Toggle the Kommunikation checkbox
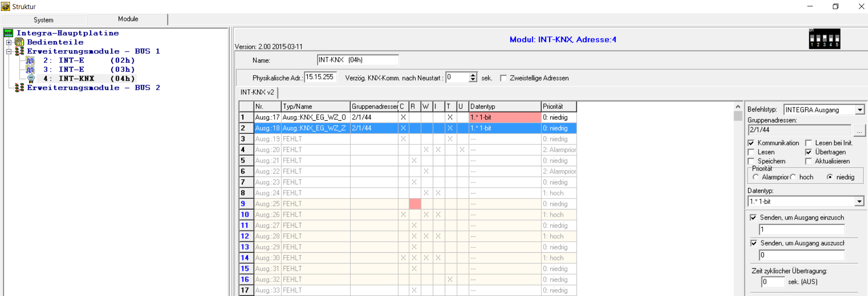 point(751,143)
